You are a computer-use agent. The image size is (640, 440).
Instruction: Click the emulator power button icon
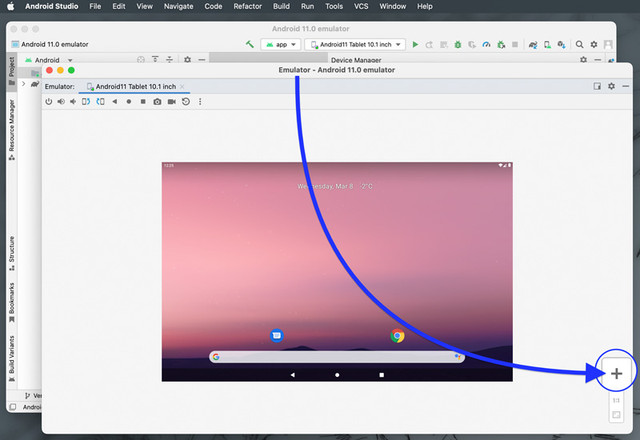[49, 102]
